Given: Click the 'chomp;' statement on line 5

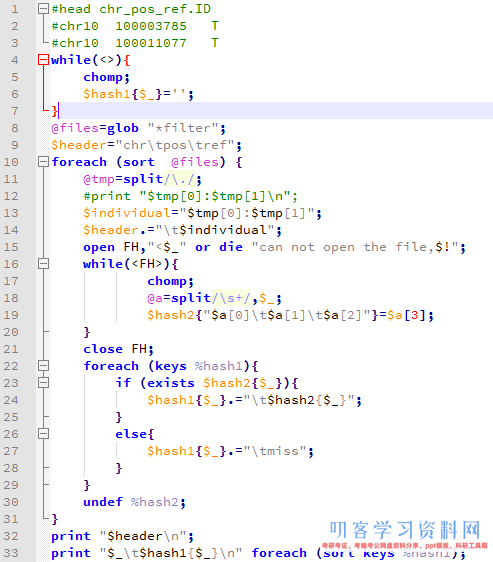Looking at the screenshot, I should [106, 77].
